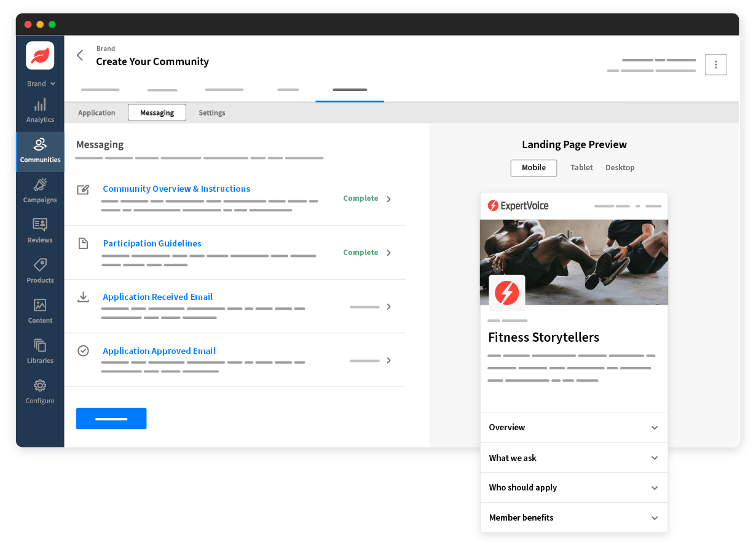Expand the Overview section in preview

coord(573,427)
